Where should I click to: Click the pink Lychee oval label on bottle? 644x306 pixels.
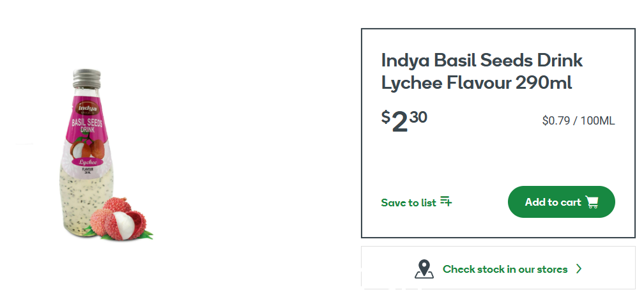point(87,162)
